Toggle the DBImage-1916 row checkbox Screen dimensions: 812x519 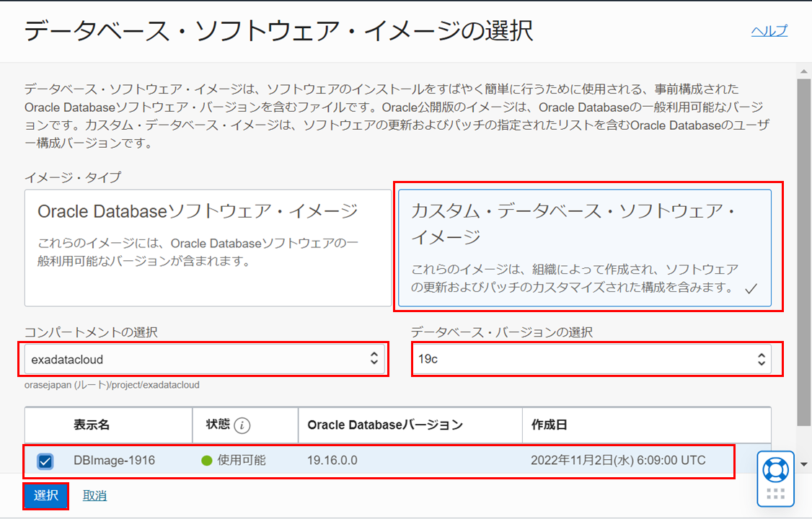point(45,461)
